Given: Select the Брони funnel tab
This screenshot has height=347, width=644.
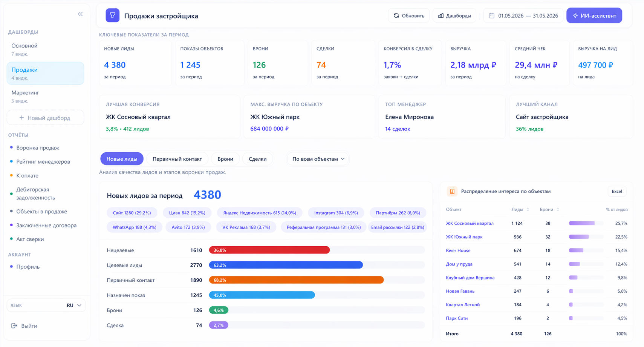Looking at the screenshot, I should (x=225, y=159).
